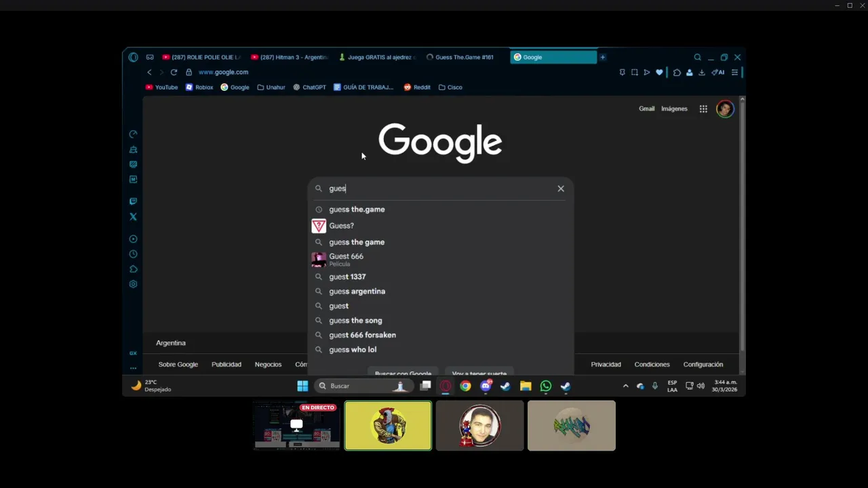
Task: Open sidebar Settings gear icon
Action: [133, 284]
